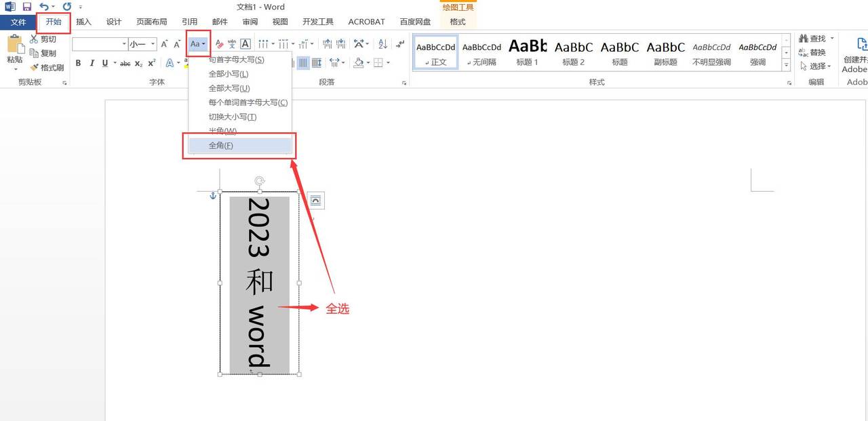Viewport: 868px width, 421px height.
Task: Switch to the 插入 ribbon tab
Action: [x=83, y=22]
